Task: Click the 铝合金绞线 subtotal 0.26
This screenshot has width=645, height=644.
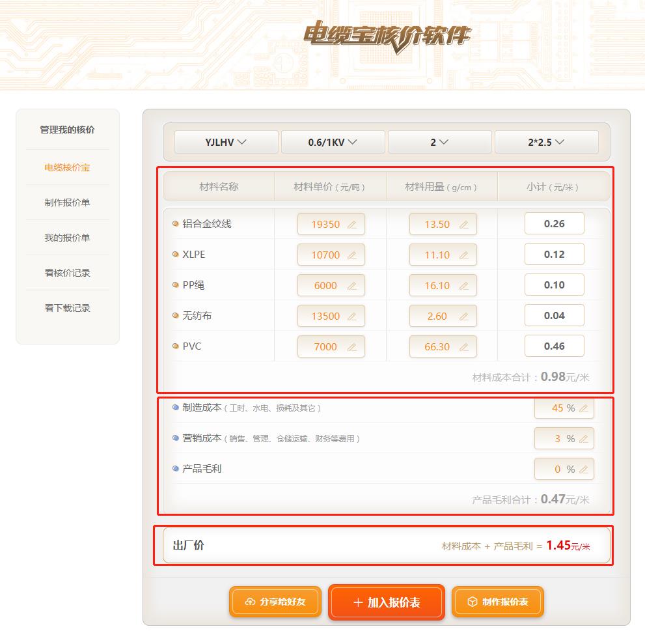Action: tap(555, 224)
